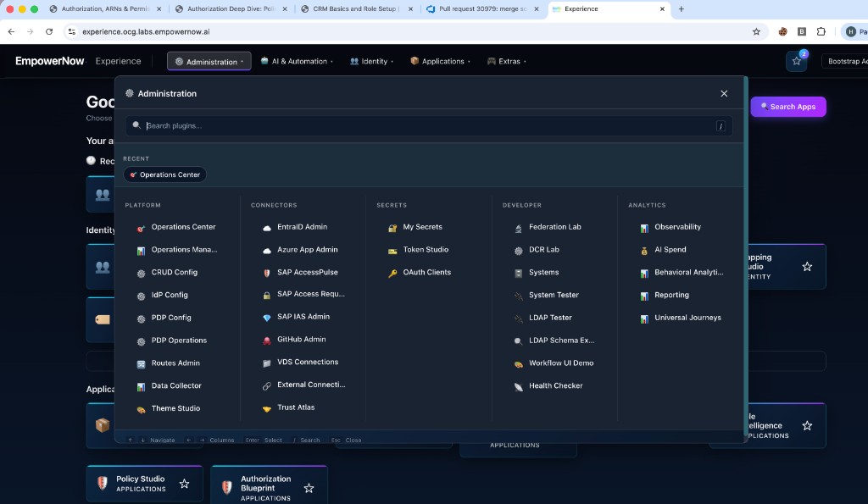Viewport: 868px width, 504px height.
Task: Click the Search Apps button
Action: tap(788, 107)
